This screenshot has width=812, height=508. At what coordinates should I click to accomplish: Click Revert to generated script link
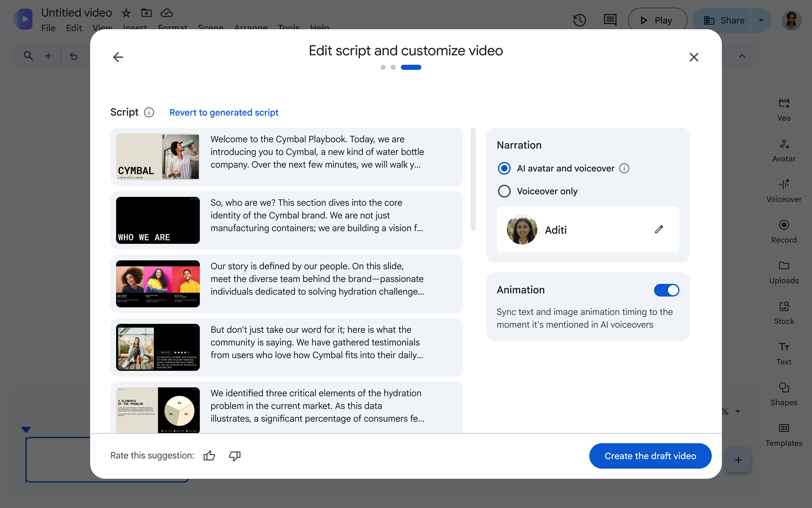coord(224,113)
